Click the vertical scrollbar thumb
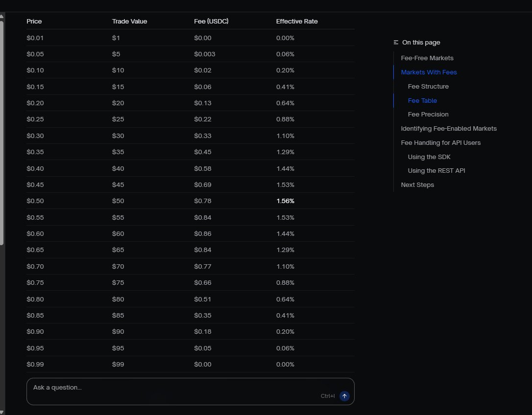 coord(1,133)
